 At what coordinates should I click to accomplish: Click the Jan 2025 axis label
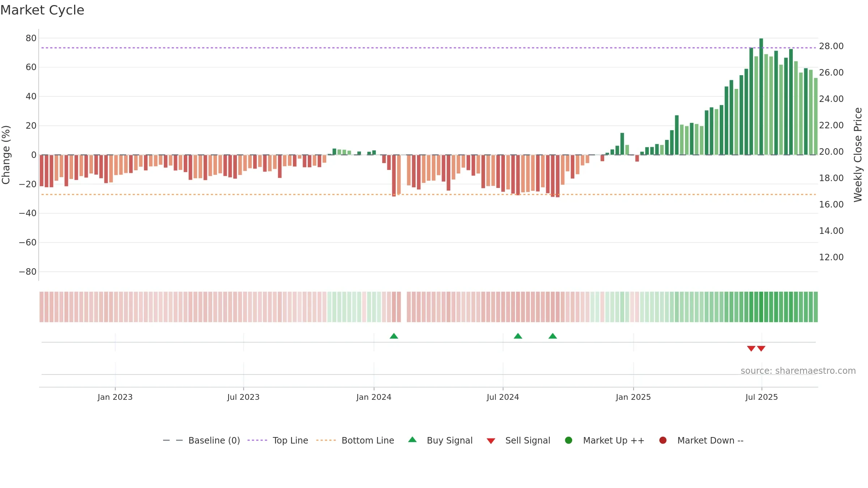(x=633, y=397)
